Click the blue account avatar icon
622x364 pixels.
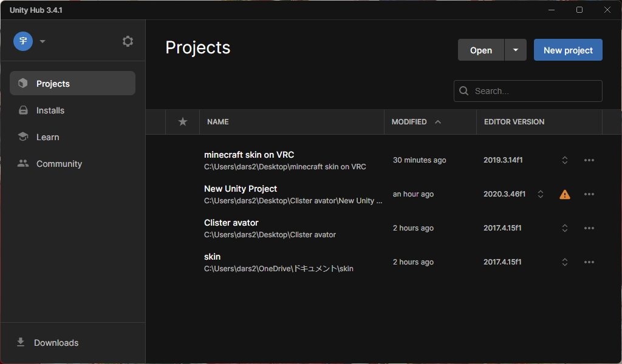tap(23, 41)
